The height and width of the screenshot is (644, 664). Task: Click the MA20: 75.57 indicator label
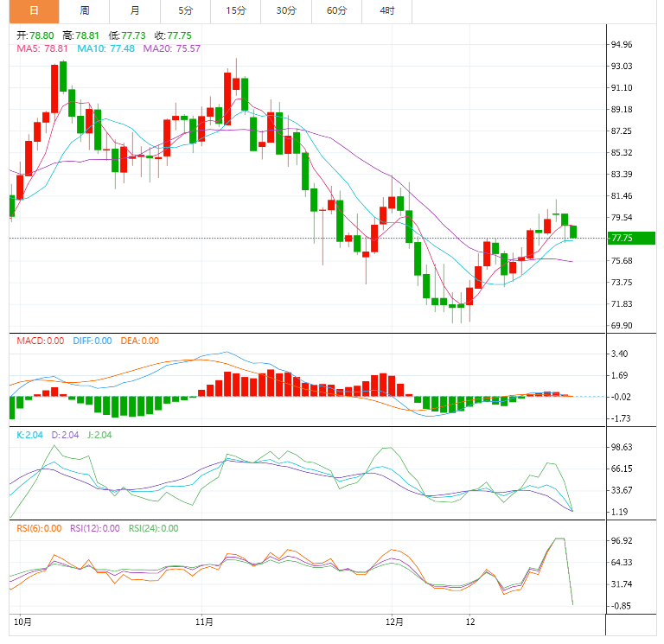coord(171,48)
